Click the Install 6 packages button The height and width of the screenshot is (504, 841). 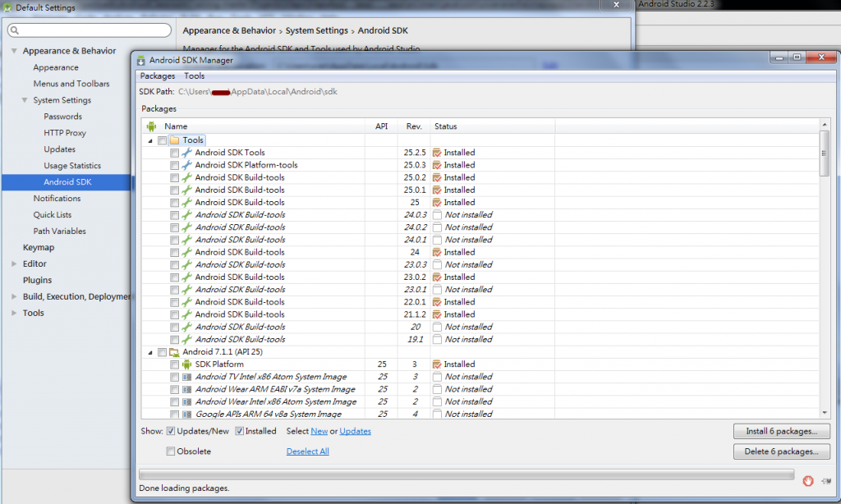coord(782,431)
